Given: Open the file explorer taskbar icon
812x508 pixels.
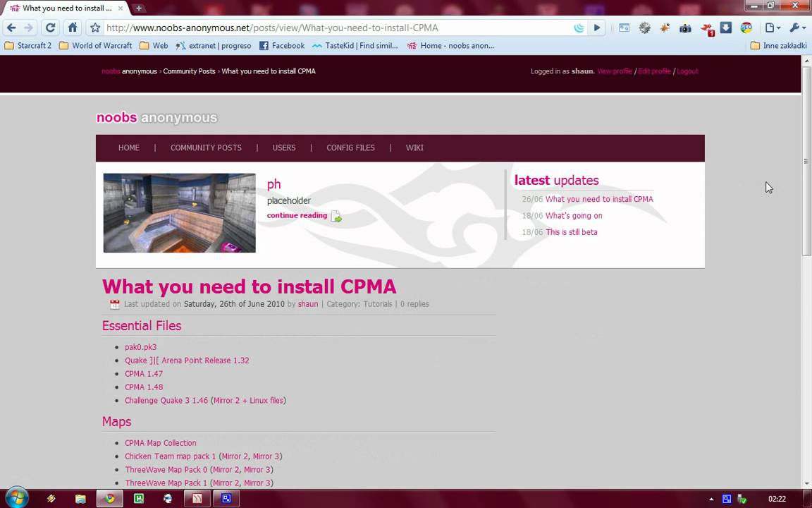Looking at the screenshot, I should (x=80, y=499).
